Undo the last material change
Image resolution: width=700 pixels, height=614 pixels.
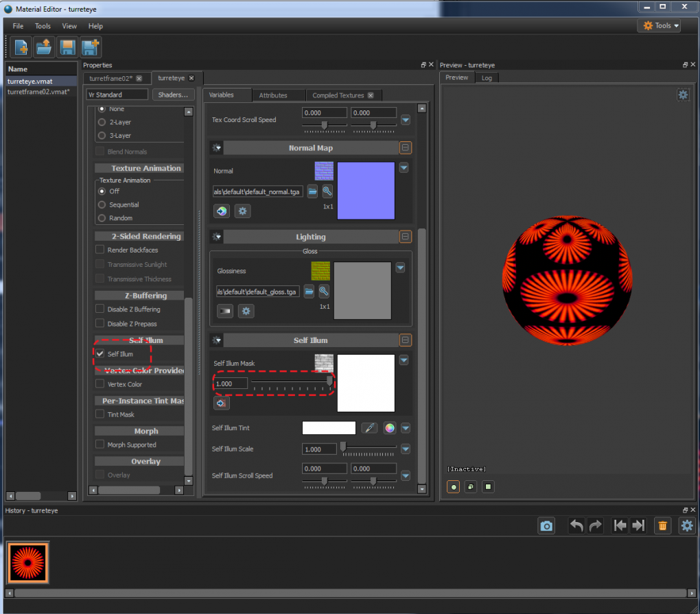(x=576, y=526)
